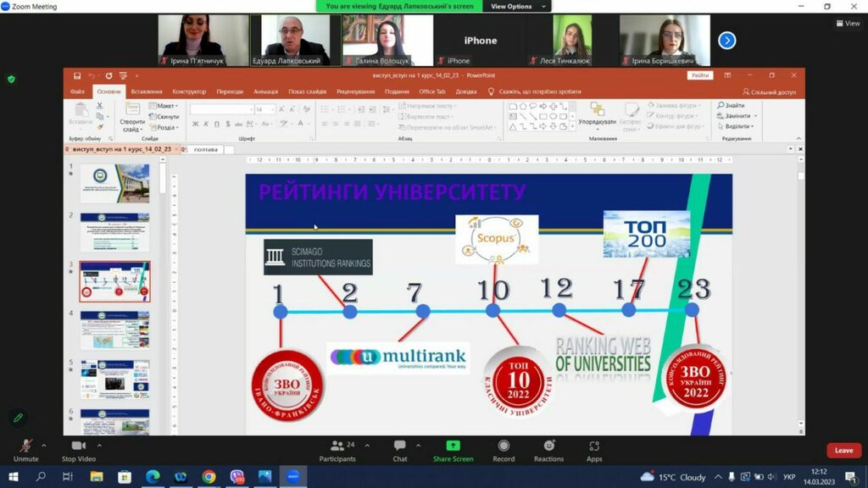Start recording with Record button
Screen dimensions: 868x488
point(504,449)
